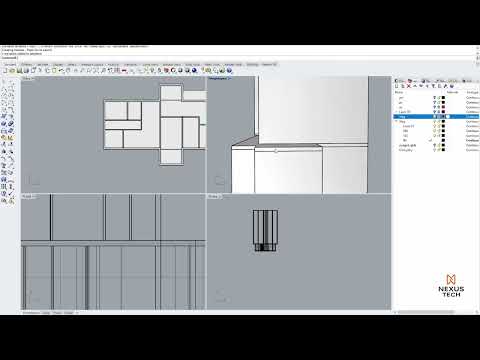Switch to the Standard toolbar tab
The height and width of the screenshot is (360, 480).
(x=10, y=64)
